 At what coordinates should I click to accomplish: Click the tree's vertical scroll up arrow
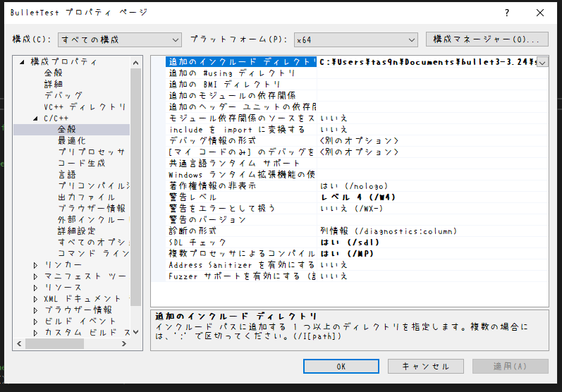point(135,63)
